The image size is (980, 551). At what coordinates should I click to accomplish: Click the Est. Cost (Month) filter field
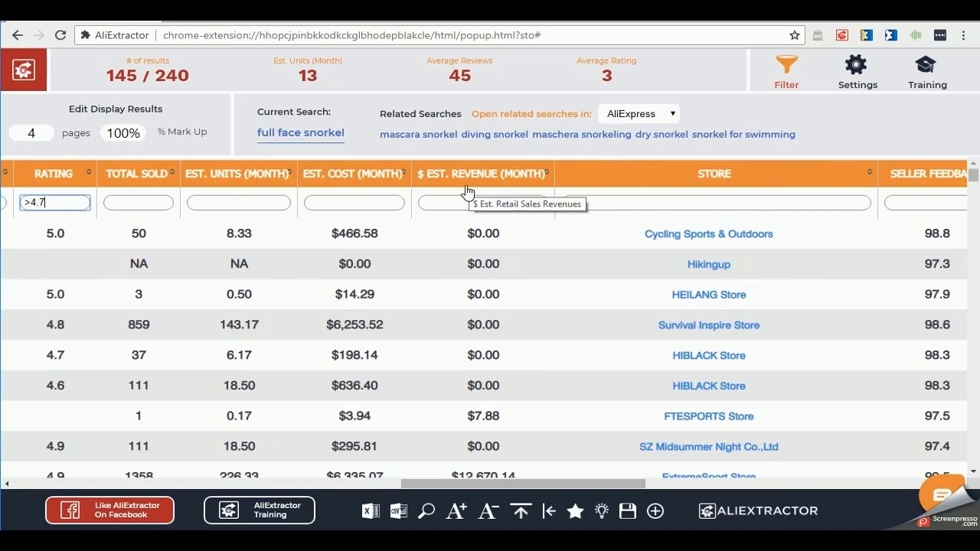tap(354, 203)
